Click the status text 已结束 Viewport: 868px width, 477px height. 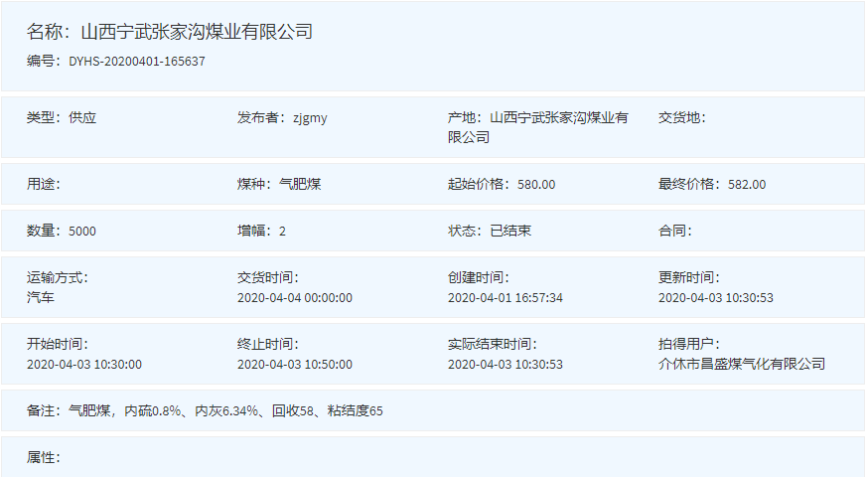click(x=510, y=232)
